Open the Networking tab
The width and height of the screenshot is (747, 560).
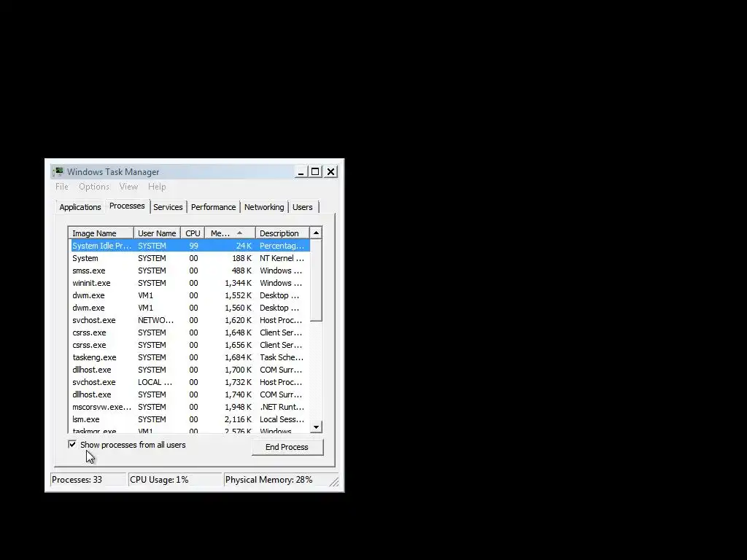pos(264,207)
